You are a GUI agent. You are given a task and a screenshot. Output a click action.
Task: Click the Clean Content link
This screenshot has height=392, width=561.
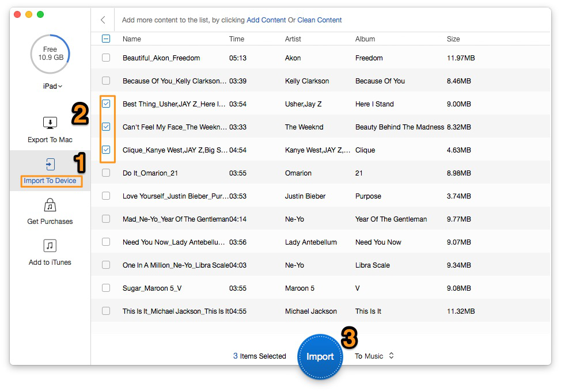(320, 20)
